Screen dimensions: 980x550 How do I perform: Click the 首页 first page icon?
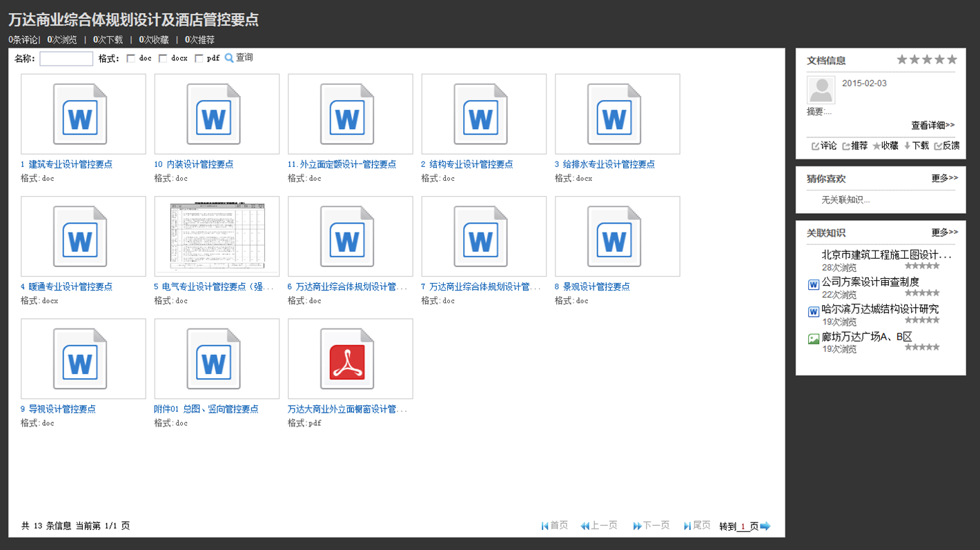545,526
